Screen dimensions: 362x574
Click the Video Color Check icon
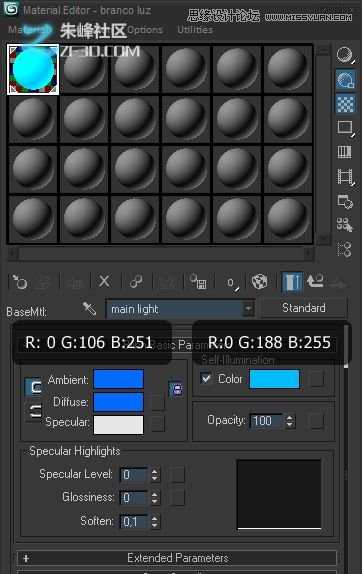(345, 152)
